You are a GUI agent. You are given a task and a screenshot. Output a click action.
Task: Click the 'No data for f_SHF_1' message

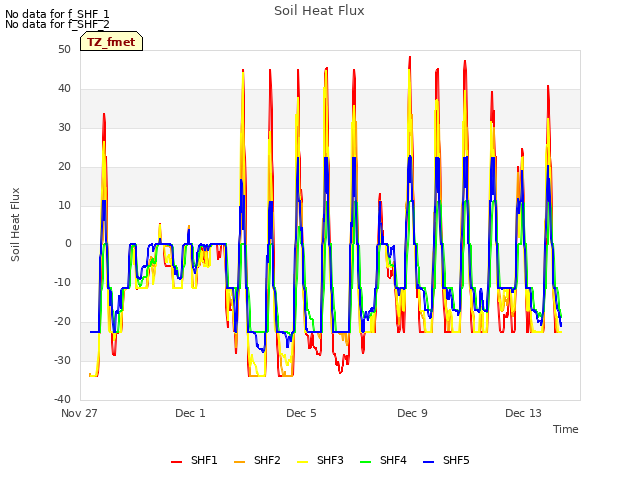point(57,14)
